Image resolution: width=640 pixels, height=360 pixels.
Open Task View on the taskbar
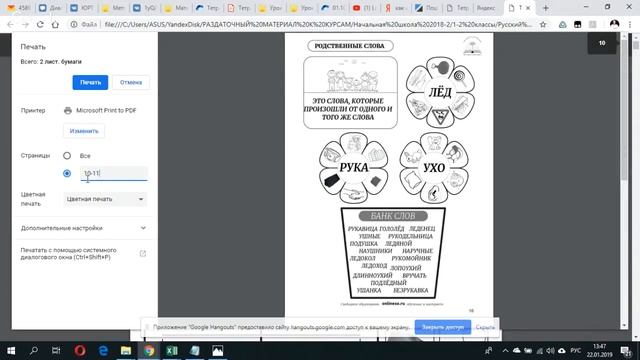pos(56,351)
